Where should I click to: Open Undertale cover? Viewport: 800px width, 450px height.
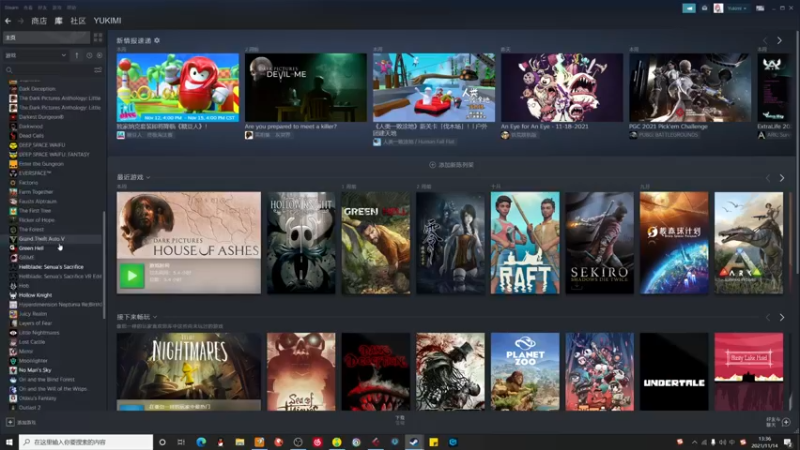click(674, 372)
